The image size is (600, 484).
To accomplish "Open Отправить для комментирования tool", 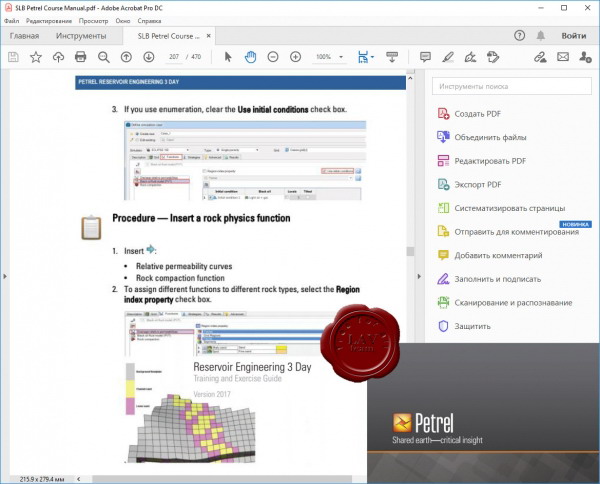I will click(508, 231).
